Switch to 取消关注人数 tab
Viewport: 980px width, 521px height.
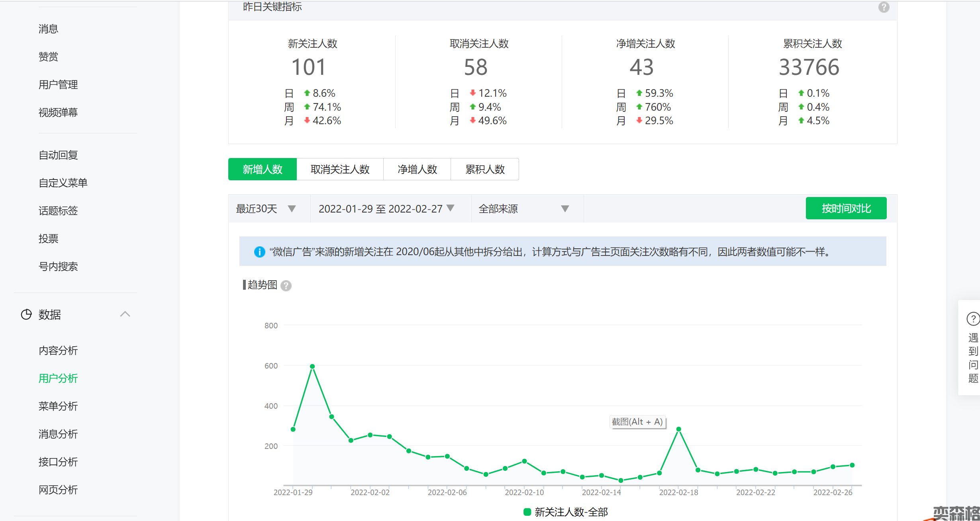pyautogui.click(x=340, y=170)
